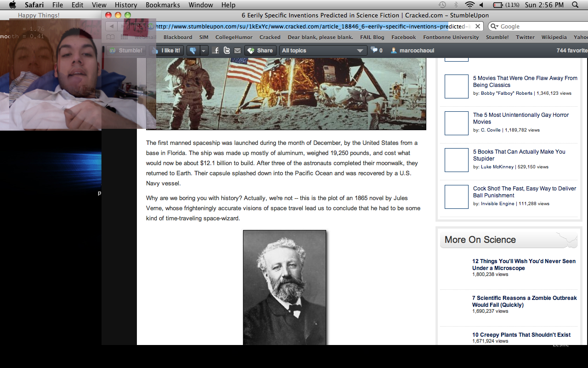The width and height of the screenshot is (588, 368).
Task: Click the Wi-Fi icon in menu bar
Action: point(469,5)
